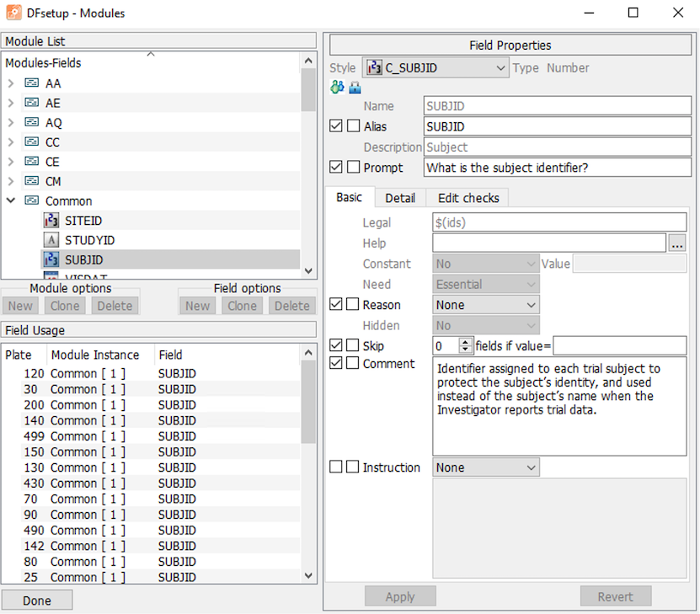Uncheck the first Alias checkbox
700x614 pixels.
[336, 126]
